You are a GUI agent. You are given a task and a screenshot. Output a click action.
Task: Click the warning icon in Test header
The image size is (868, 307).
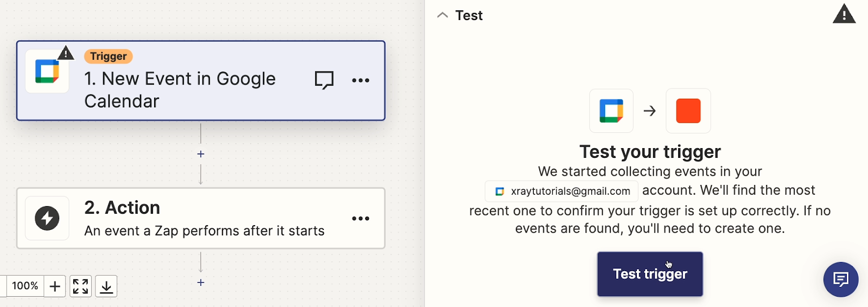[844, 14]
